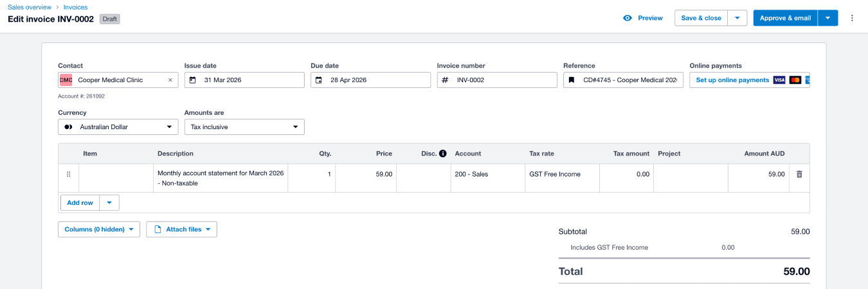Click the Description column header
Image resolution: width=868 pixels, height=289 pixels.
(x=176, y=153)
